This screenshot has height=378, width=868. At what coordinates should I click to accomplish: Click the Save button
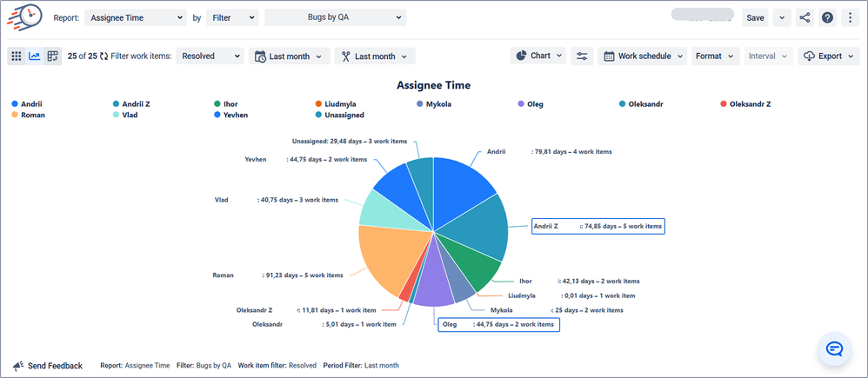pyautogui.click(x=755, y=17)
